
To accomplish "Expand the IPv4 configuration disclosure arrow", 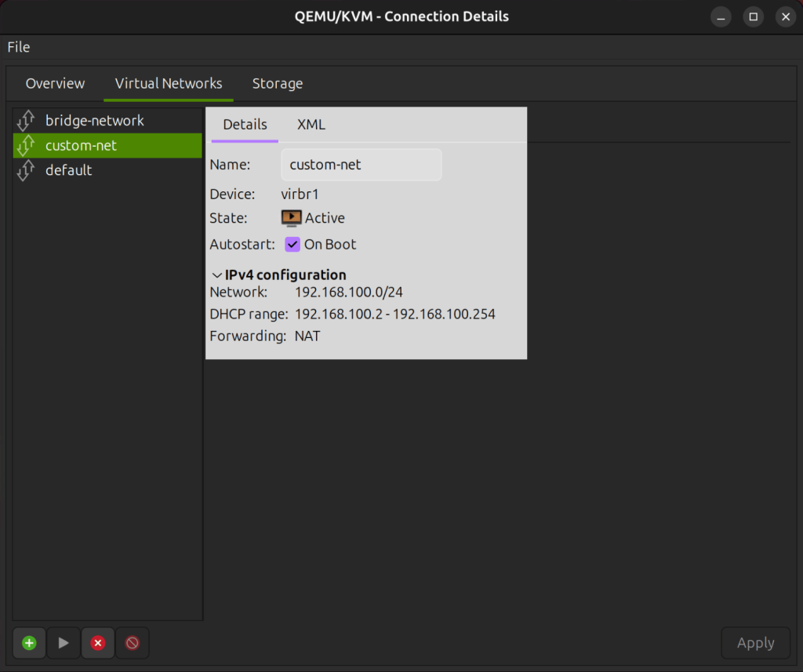I will coord(216,274).
